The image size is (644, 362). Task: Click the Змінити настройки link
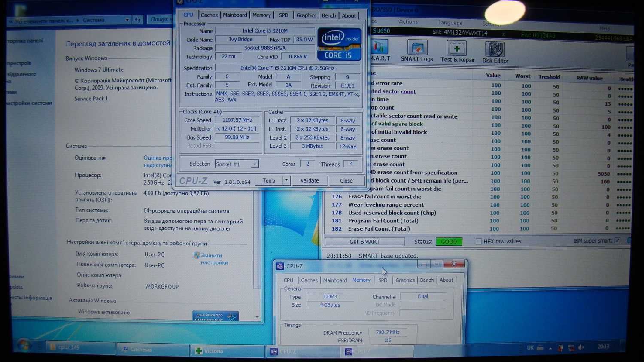[214, 259]
